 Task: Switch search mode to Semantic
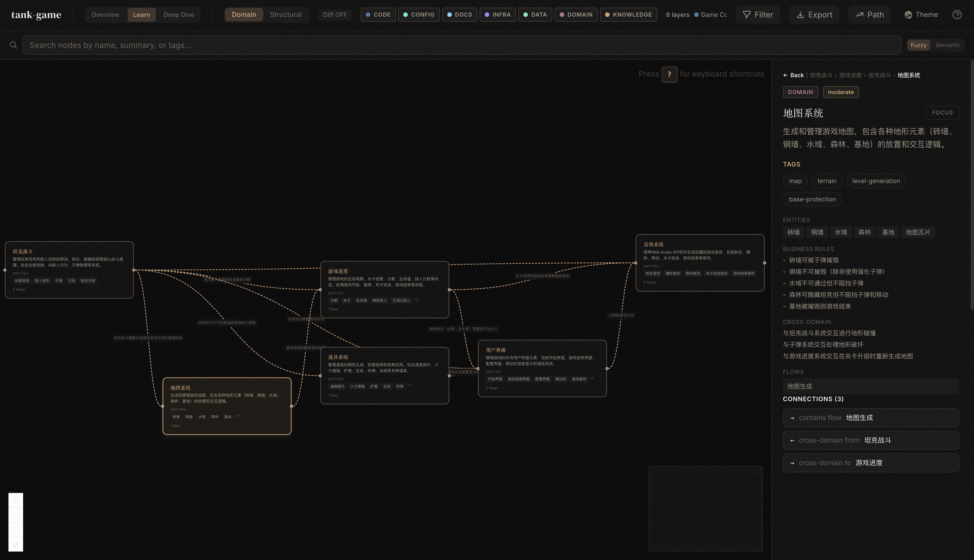click(x=948, y=45)
